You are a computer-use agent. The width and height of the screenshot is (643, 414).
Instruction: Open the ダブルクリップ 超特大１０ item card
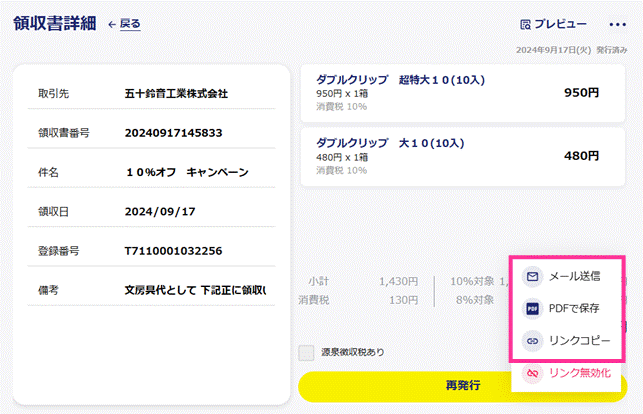(x=463, y=93)
